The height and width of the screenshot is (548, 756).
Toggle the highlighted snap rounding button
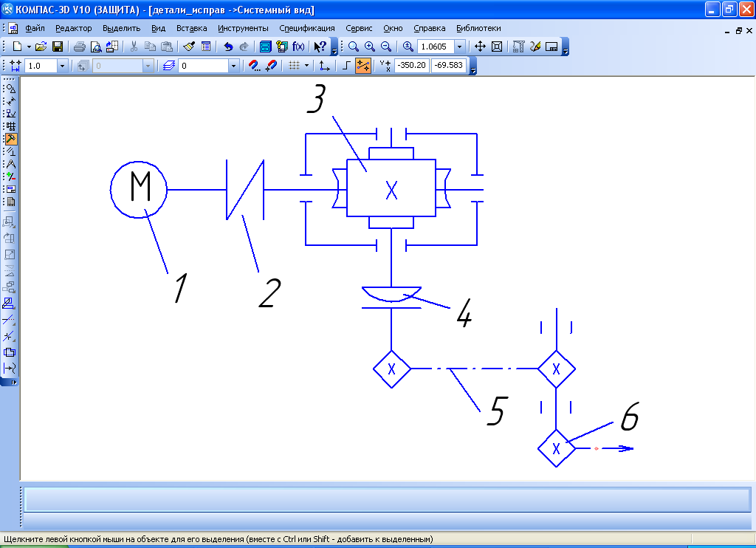[363, 66]
